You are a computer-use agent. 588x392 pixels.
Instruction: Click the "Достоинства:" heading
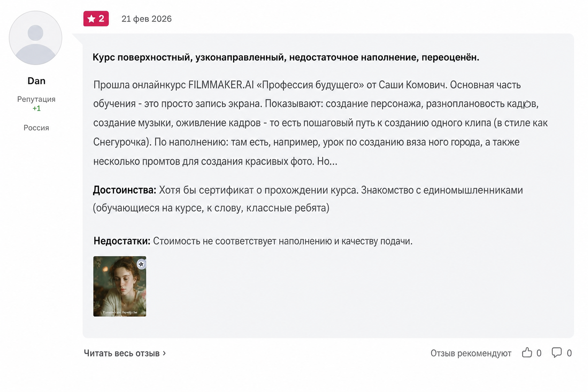tap(124, 190)
